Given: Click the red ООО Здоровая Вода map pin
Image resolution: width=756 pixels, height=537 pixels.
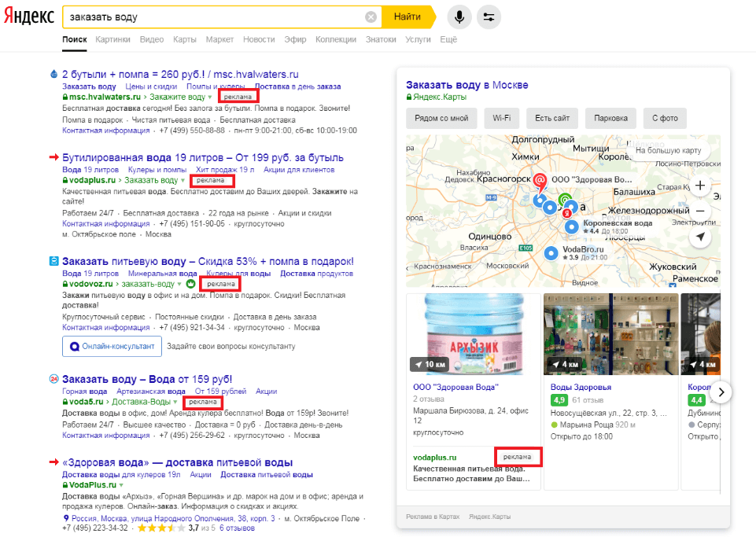Looking at the screenshot, I should [x=540, y=182].
